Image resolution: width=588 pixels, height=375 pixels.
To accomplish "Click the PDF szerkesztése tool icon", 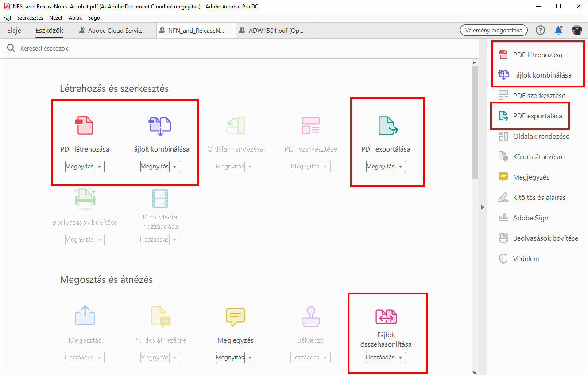I will (x=310, y=125).
